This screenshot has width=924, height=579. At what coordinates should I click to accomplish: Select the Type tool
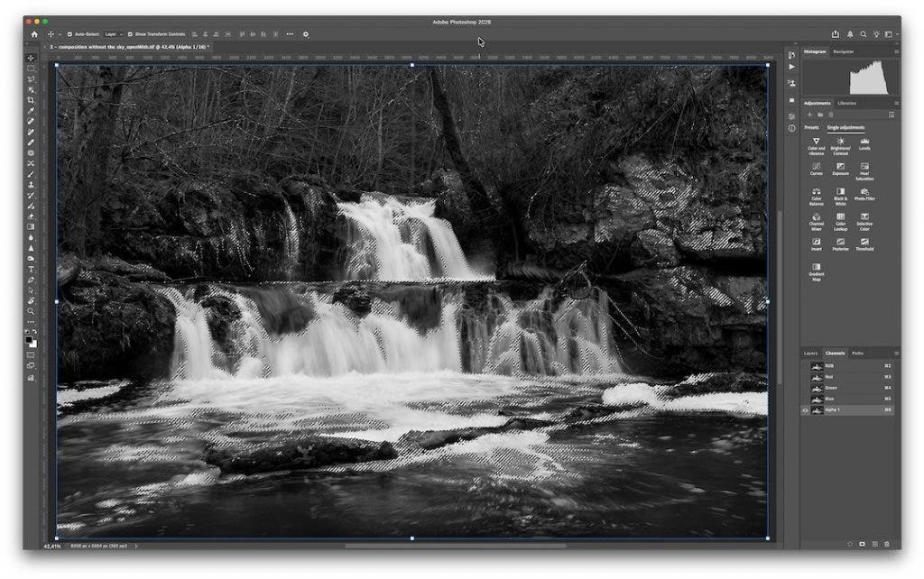pyautogui.click(x=31, y=269)
